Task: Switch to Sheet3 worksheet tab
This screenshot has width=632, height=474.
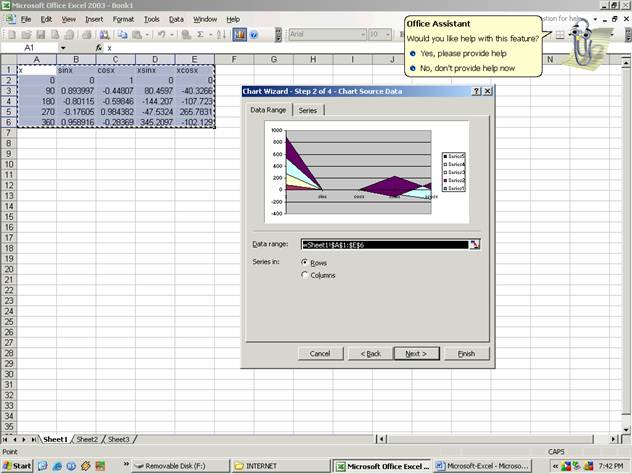Action: coord(118,439)
